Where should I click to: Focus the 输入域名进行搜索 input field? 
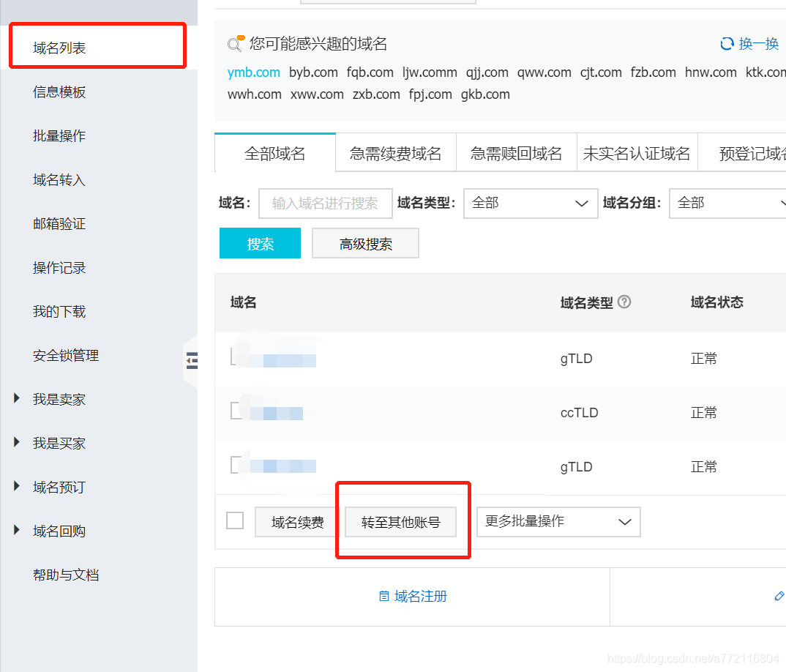click(x=326, y=203)
